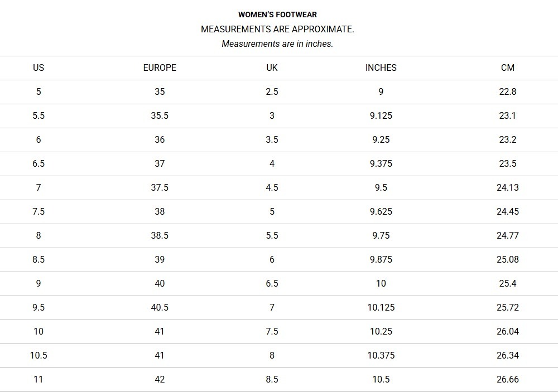The width and height of the screenshot is (558, 392).
Task: Click Europe size 38.5 cell
Action: [x=160, y=235]
